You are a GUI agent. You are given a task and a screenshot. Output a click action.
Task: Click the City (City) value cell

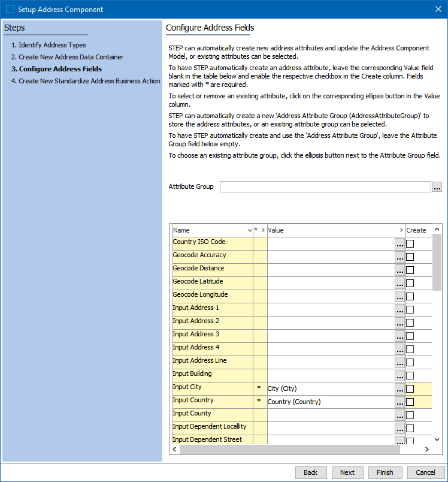coord(331,389)
